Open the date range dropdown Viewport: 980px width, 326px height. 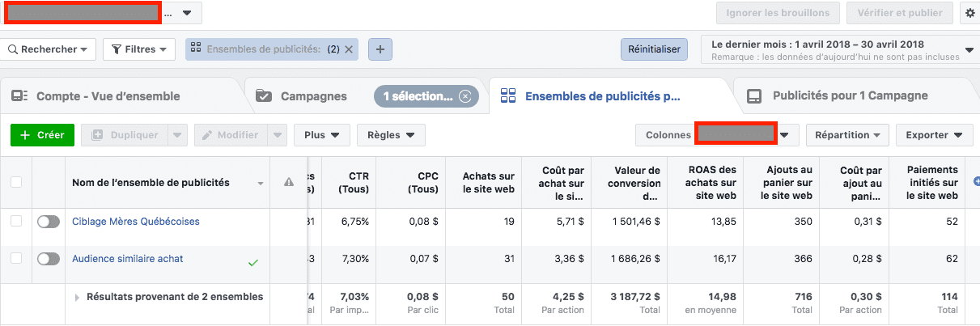(969, 49)
